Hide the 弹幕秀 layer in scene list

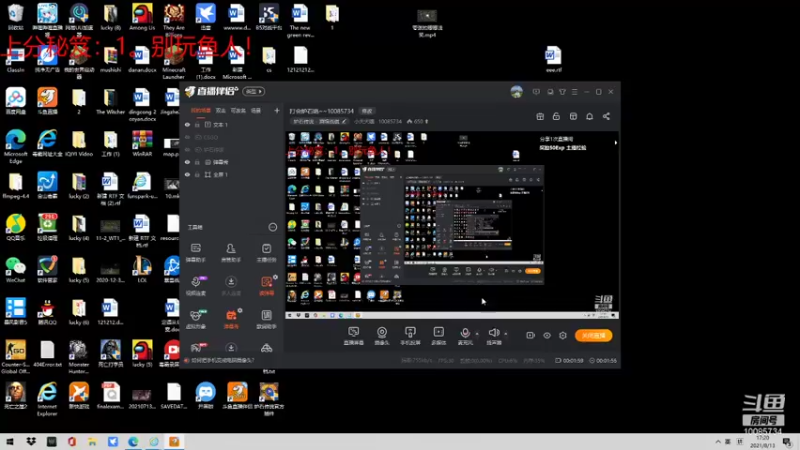click(x=187, y=162)
